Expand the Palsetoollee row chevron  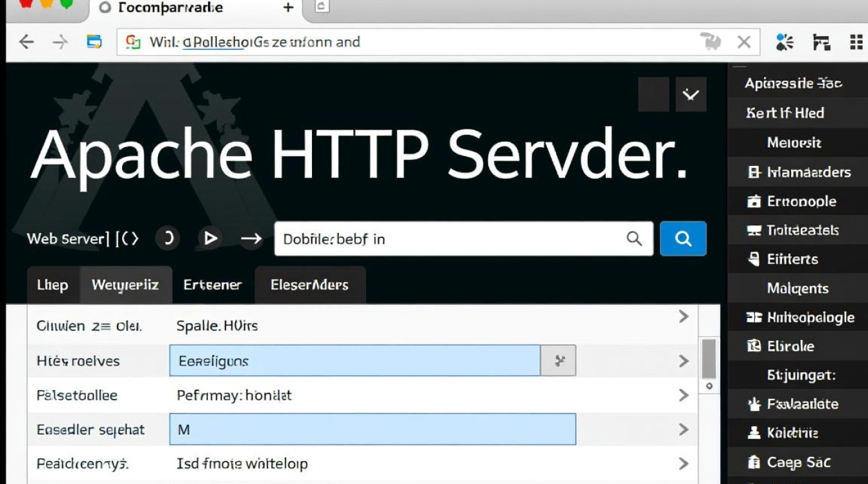click(683, 395)
